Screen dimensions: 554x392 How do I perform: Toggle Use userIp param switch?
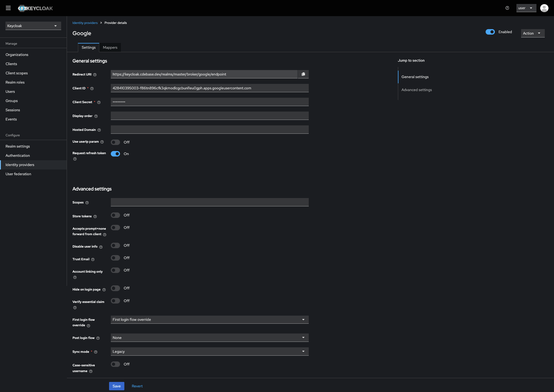click(x=115, y=142)
